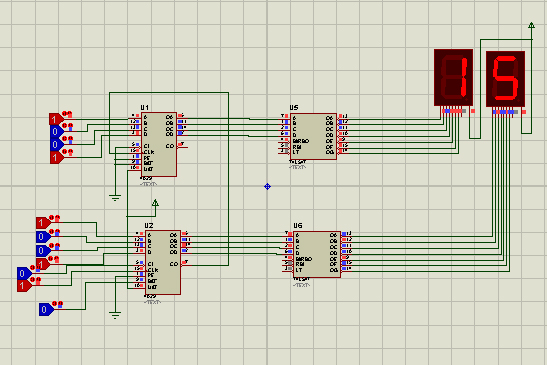Click the U1 reference label text
Screen dimensions: 547x365
[145, 107]
